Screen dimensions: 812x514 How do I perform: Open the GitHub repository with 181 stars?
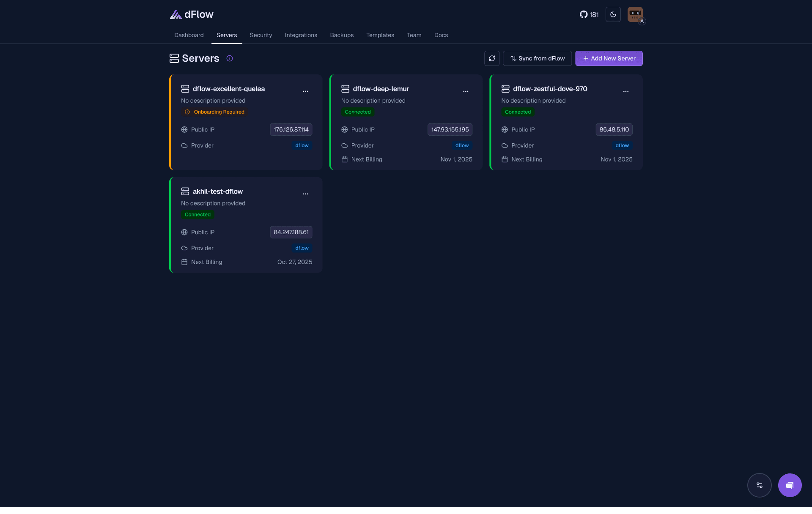pyautogui.click(x=588, y=14)
